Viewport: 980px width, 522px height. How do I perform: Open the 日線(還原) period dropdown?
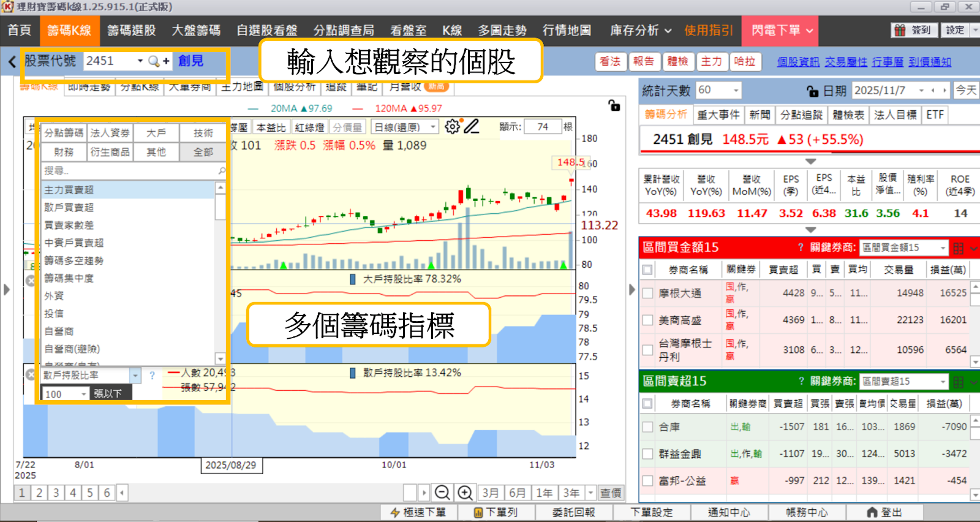point(433,127)
